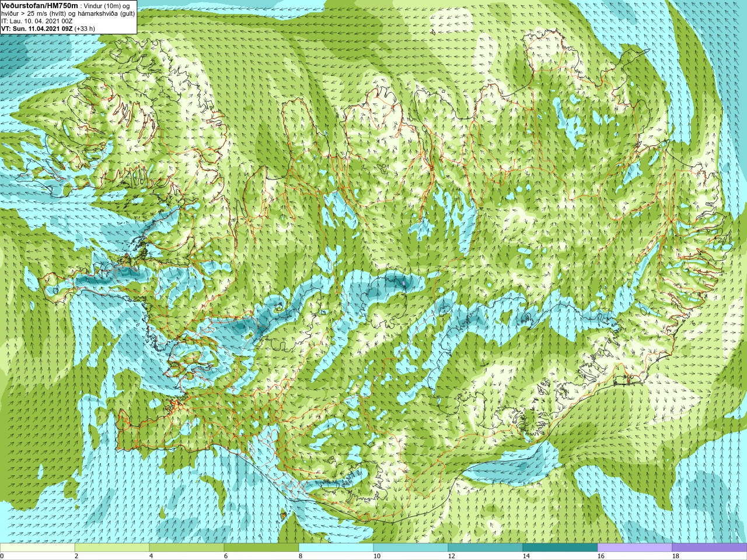Click the 'IT: Lau. 10. 04. 2021 00Z' line
The width and height of the screenshot is (747, 560).
coord(37,21)
